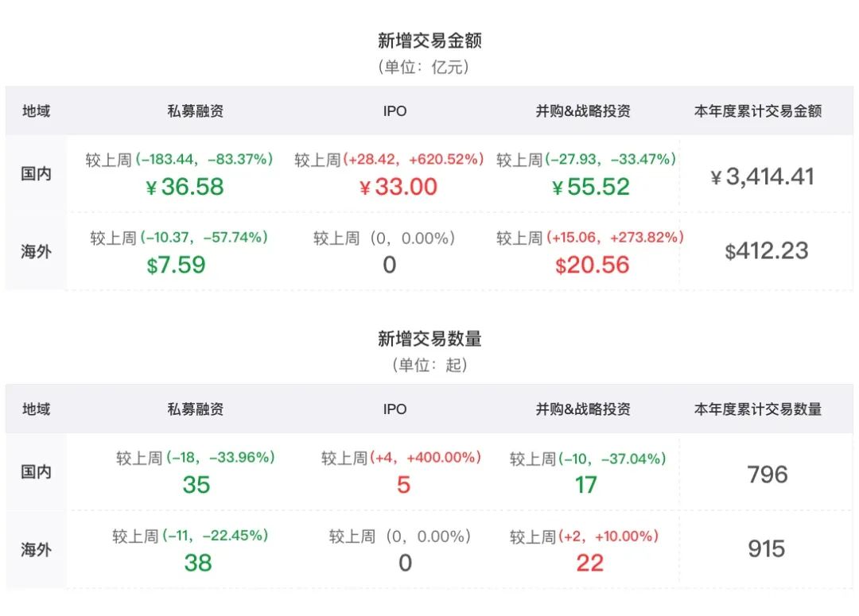Click 本年度累计交易金额 column header
The height and width of the screenshot is (616, 859).
point(758,111)
